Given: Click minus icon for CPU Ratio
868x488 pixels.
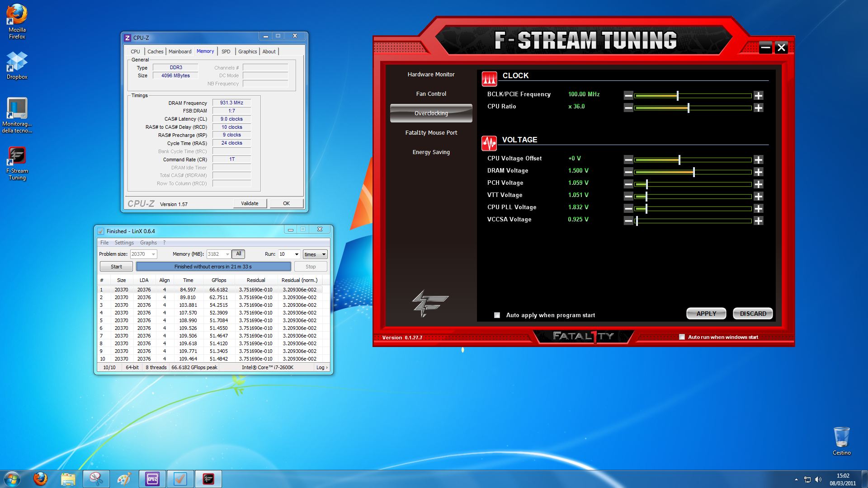Looking at the screenshot, I should click(628, 108).
